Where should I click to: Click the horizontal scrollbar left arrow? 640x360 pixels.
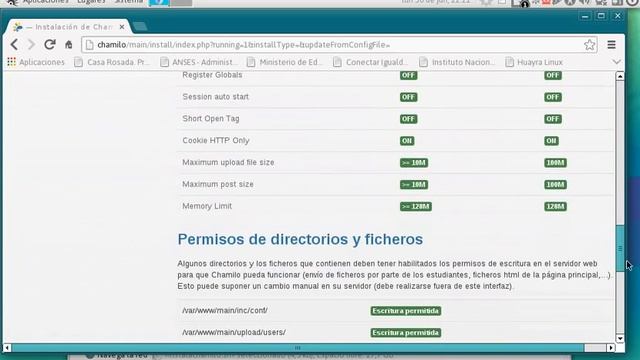coord(7,348)
